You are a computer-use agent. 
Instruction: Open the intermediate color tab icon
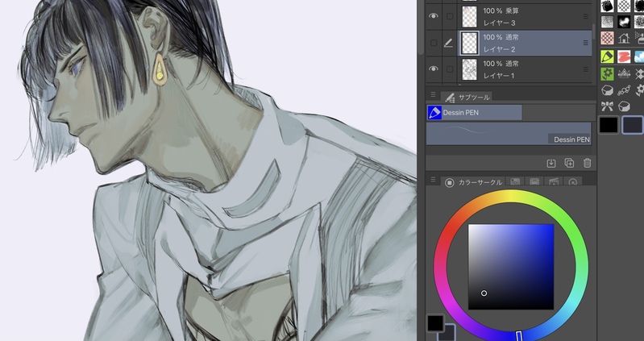(x=554, y=181)
